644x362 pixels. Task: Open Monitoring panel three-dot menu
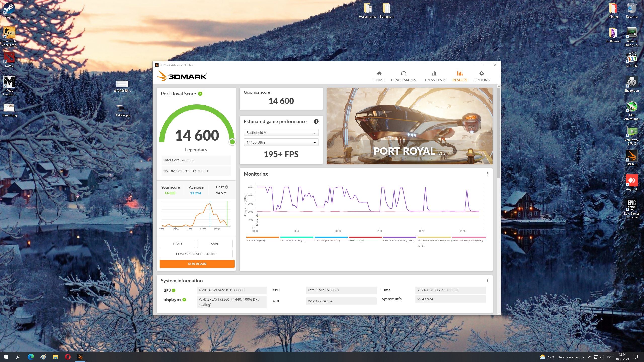(x=488, y=174)
